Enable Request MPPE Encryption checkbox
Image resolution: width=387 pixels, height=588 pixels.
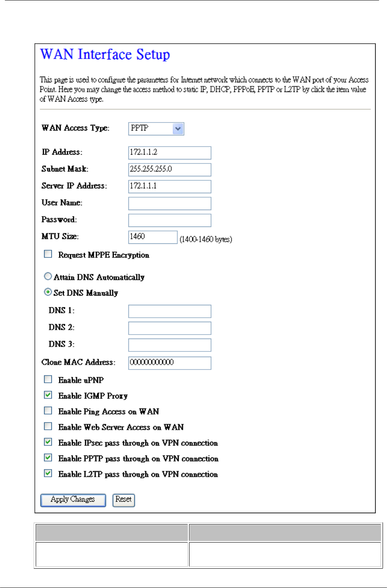(x=48, y=254)
